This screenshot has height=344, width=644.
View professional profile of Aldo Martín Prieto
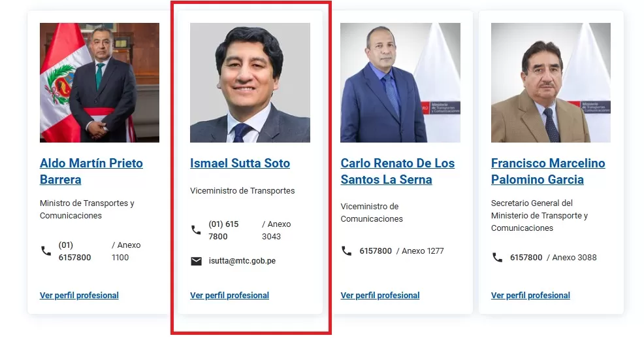tap(79, 295)
